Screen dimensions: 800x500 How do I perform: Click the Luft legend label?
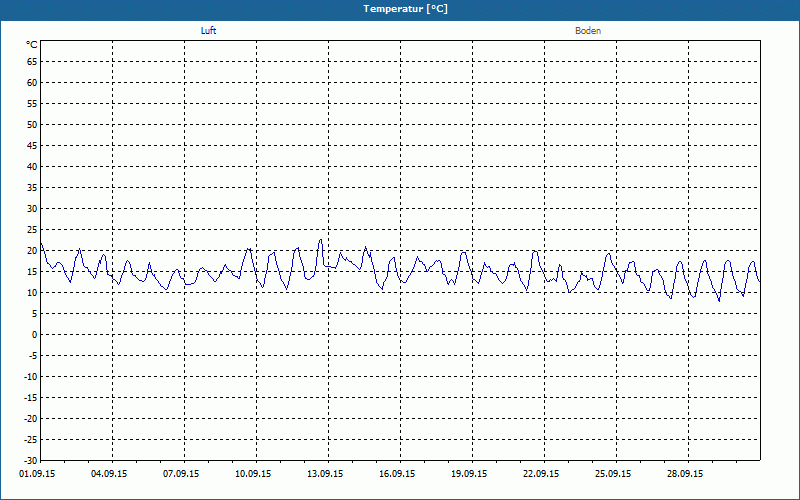(x=208, y=31)
